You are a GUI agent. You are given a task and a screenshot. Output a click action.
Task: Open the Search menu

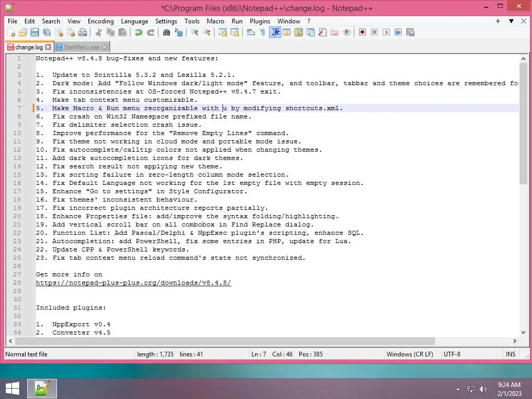click(x=51, y=21)
